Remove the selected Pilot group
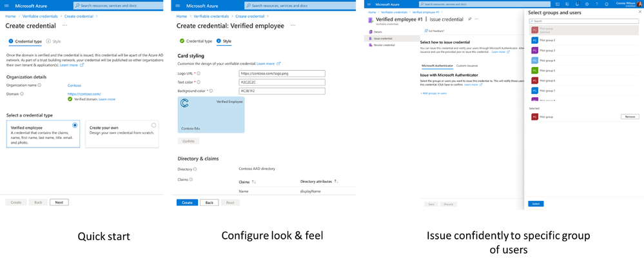 [x=630, y=117]
